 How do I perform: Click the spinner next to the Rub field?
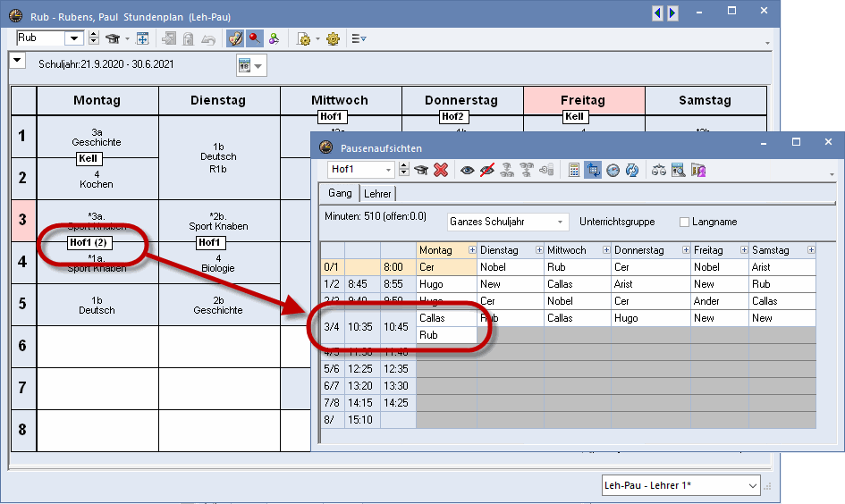(x=94, y=38)
